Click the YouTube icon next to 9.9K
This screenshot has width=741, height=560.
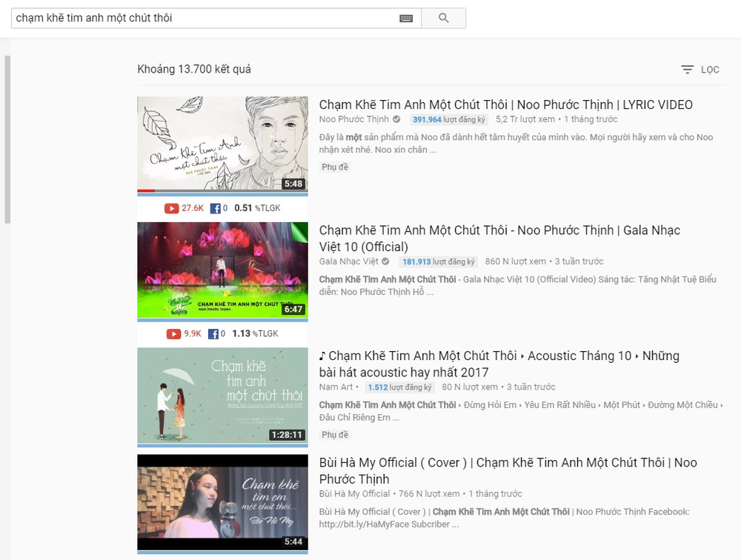pos(173,334)
